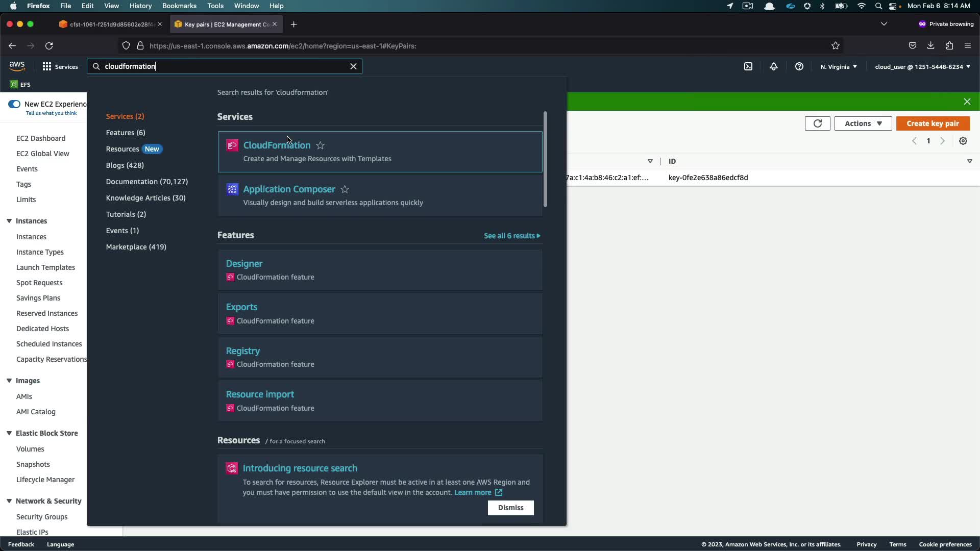
Task: Clear the search box text
Action: point(353,66)
